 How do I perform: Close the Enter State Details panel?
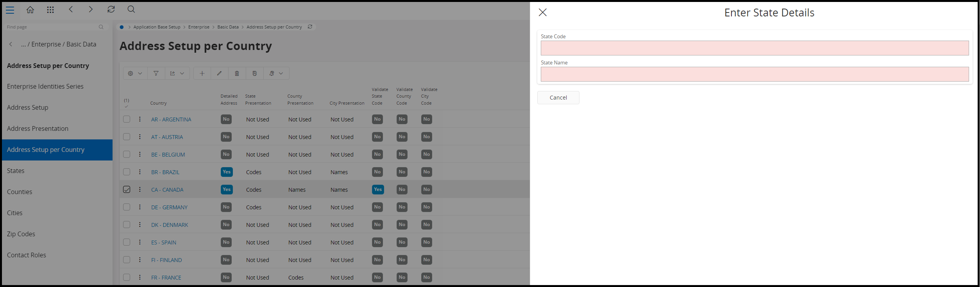542,12
